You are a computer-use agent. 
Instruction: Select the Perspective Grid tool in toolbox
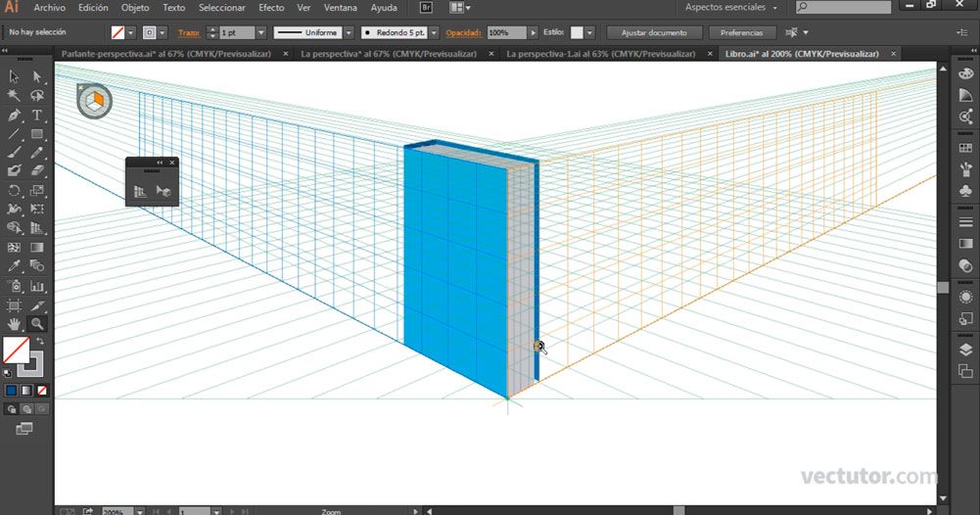click(x=37, y=228)
